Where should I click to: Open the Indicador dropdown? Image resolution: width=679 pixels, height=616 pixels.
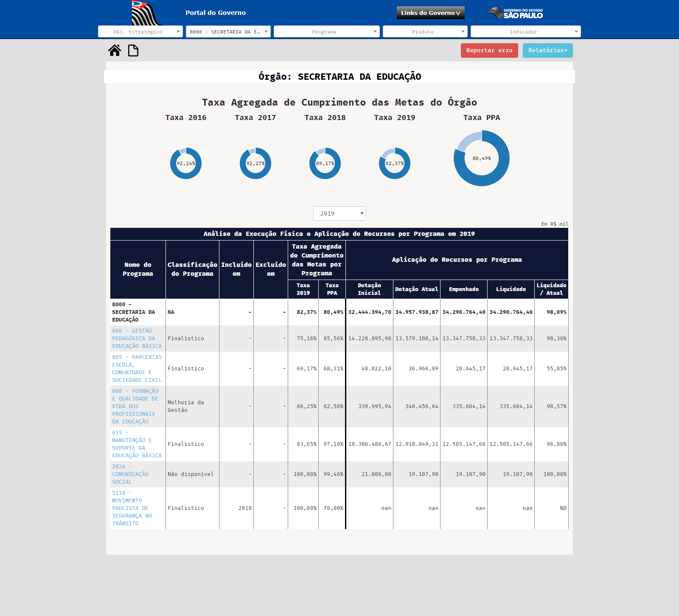[525, 32]
